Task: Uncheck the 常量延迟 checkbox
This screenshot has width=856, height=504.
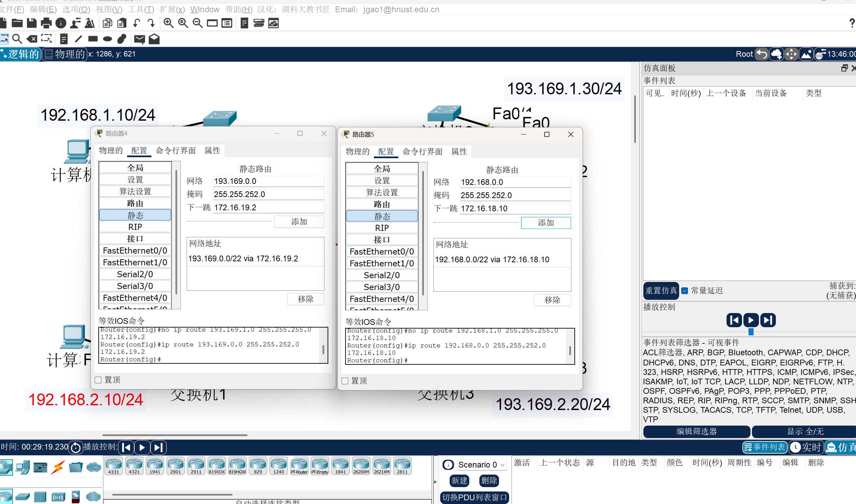Action: pyautogui.click(x=685, y=290)
